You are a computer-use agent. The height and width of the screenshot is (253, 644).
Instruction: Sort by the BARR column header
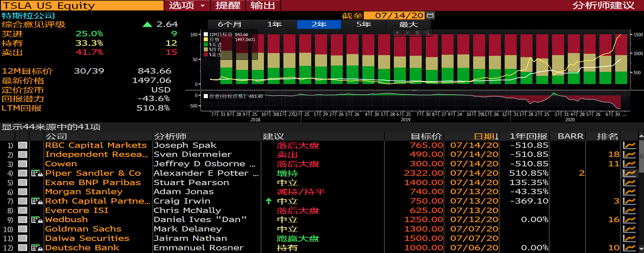pos(570,136)
